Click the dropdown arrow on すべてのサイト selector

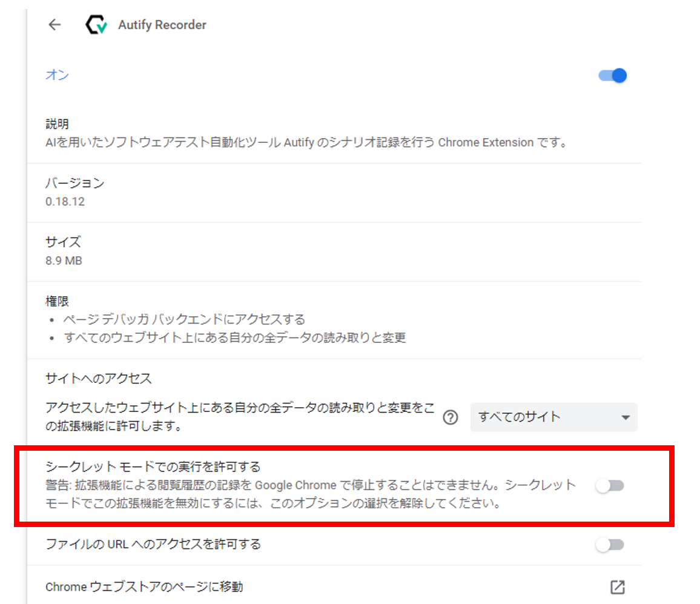[627, 417]
